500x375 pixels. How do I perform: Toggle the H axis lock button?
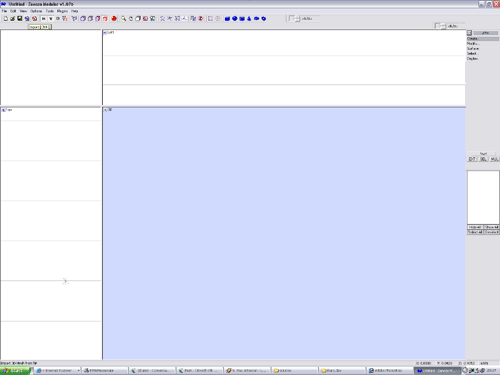point(43,19)
